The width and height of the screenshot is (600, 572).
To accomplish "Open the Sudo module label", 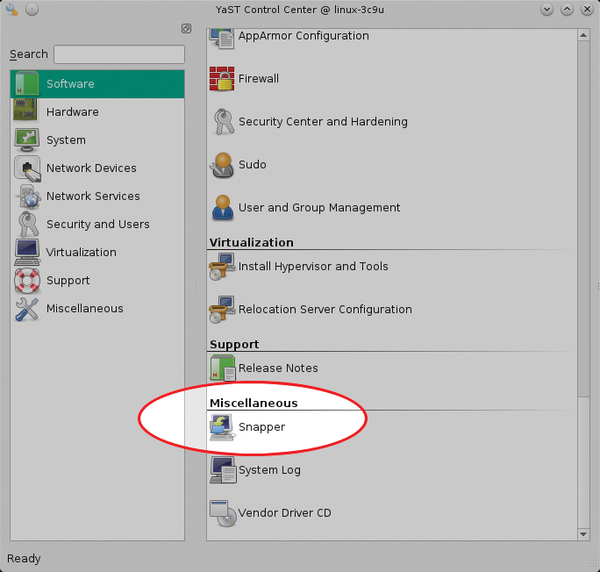I will [252, 165].
